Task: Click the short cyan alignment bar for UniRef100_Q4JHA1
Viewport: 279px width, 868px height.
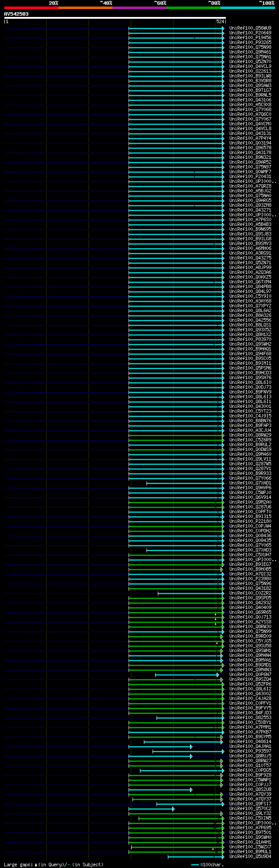Action: (160, 746)
